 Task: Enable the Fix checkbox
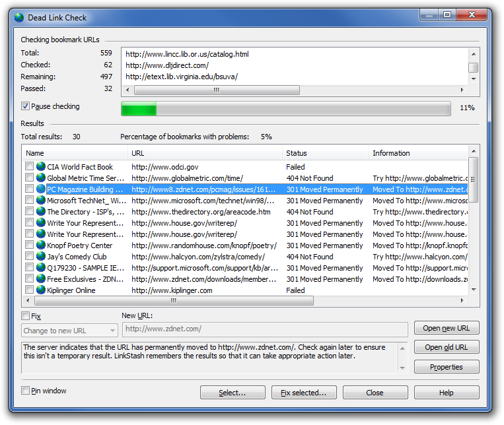pos(26,316)
